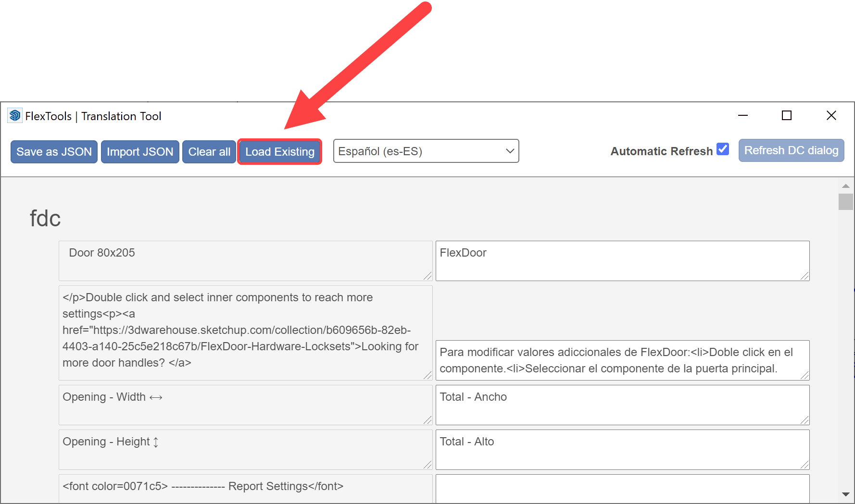
Task: Click the Total - Ancho translation field
Action: (x=623, y=405)
